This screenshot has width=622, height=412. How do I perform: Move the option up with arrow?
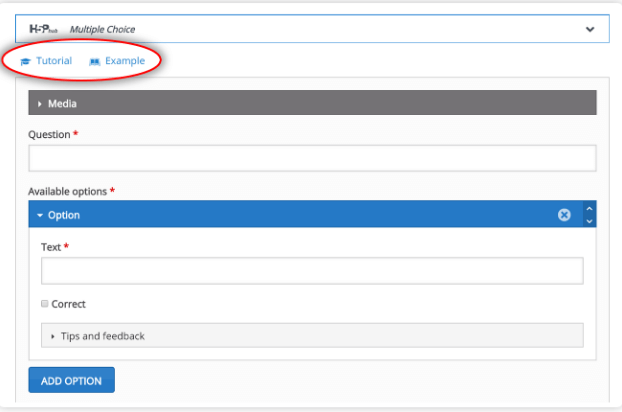pos(589,208)
